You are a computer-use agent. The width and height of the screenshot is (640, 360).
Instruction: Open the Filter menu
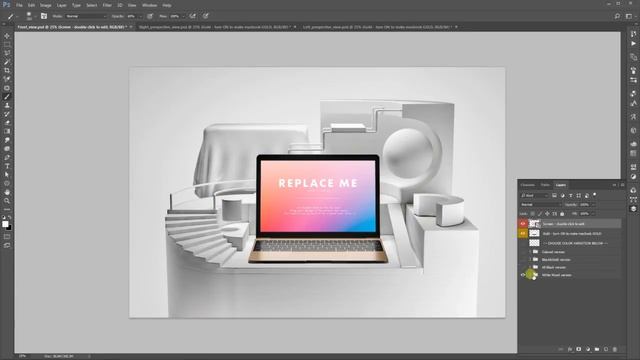click(107, 5)
